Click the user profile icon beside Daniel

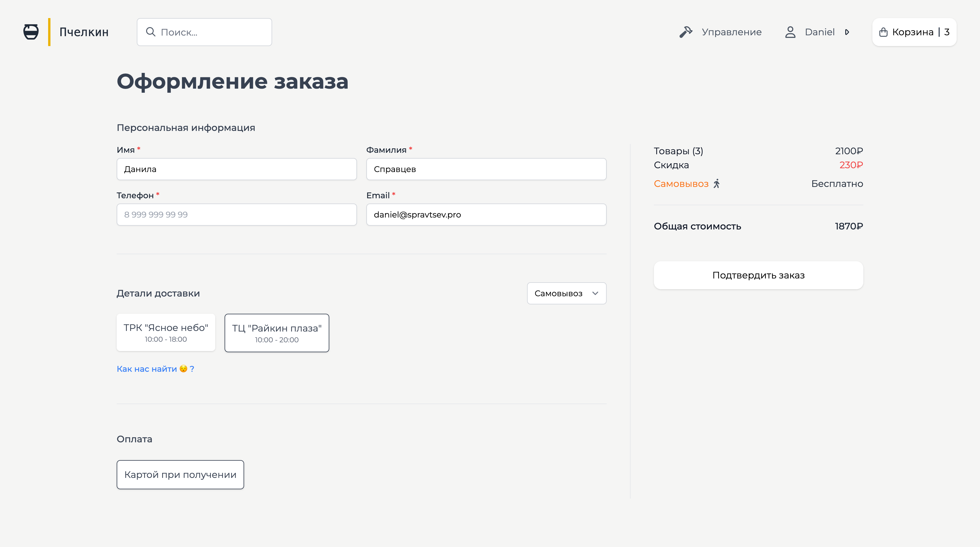(x=790, y=32)
